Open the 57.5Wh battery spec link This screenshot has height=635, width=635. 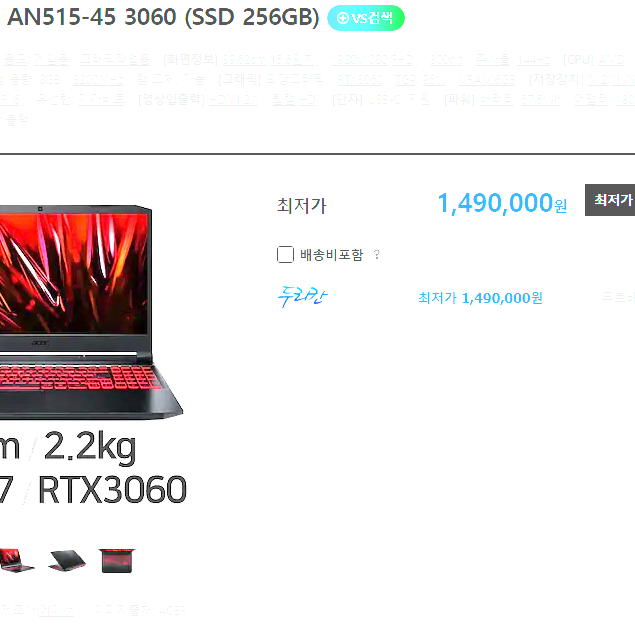click(540, 99)
